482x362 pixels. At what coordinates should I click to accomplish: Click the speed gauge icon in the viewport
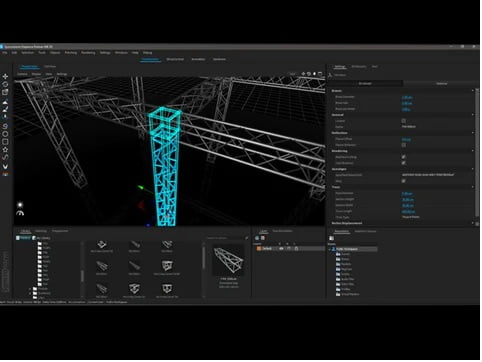coord(20,213)
